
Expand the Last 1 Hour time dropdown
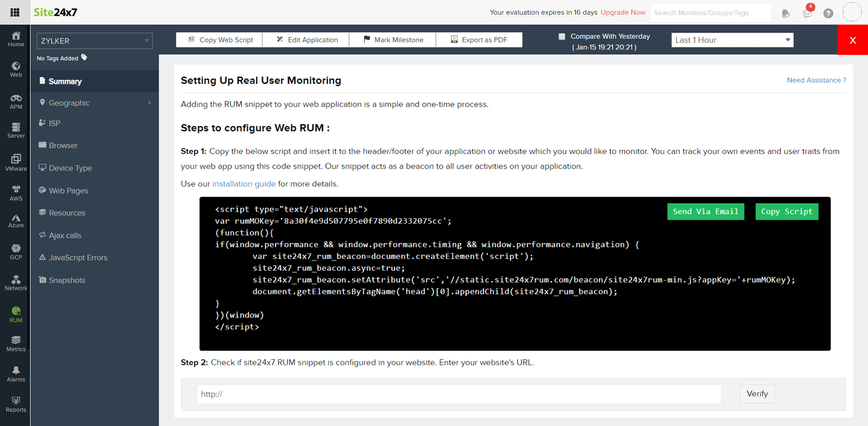pos(732,40)
